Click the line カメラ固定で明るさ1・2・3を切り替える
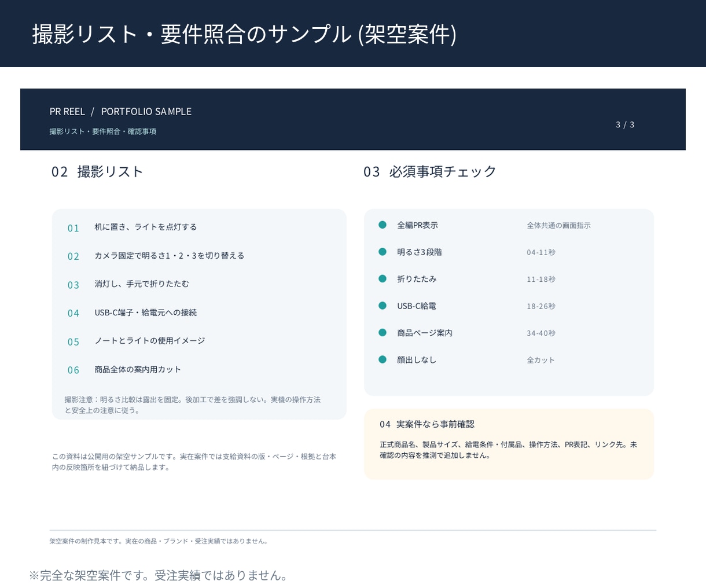This screenshot has width=706, height=588. (170, 255)
